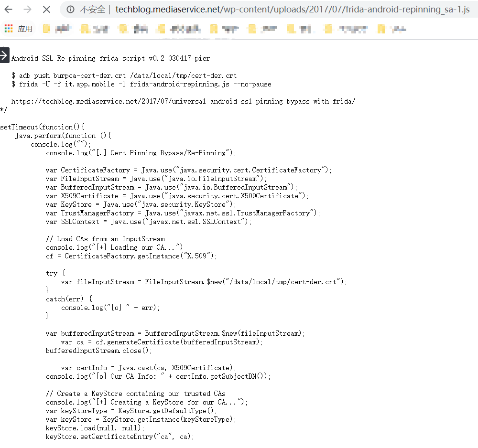Viewport: 478px width, 448px height.
Task: Click the 'Loading our CA...' log line
Action: (x=114, y=247)
